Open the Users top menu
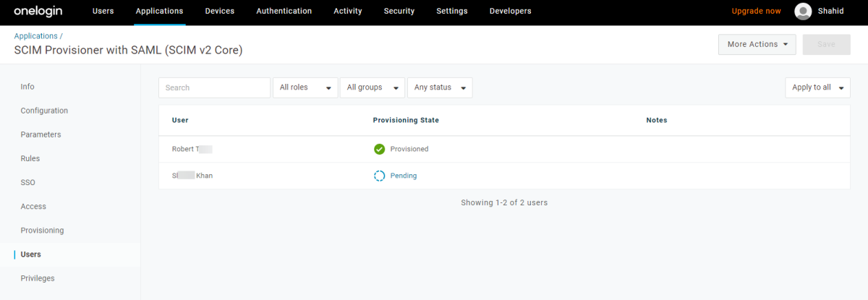868x300 pixels. pyautogui.click(x=103, y=12)
